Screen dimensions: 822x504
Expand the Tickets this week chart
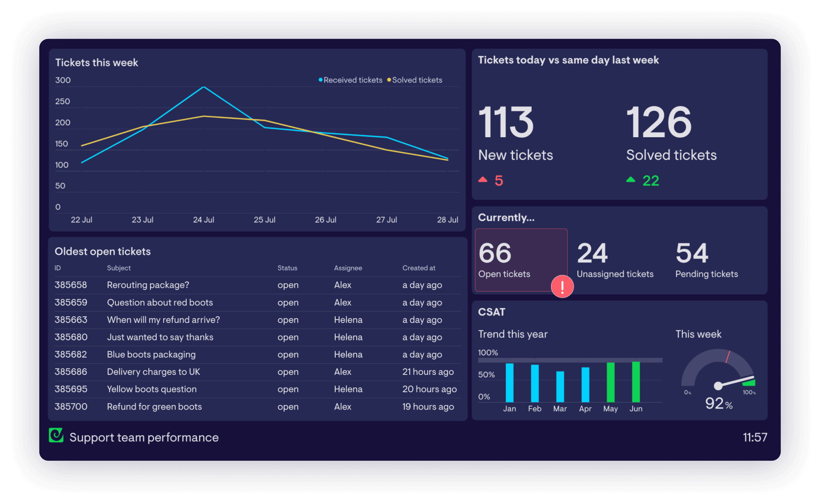click(x=97, y=62)
